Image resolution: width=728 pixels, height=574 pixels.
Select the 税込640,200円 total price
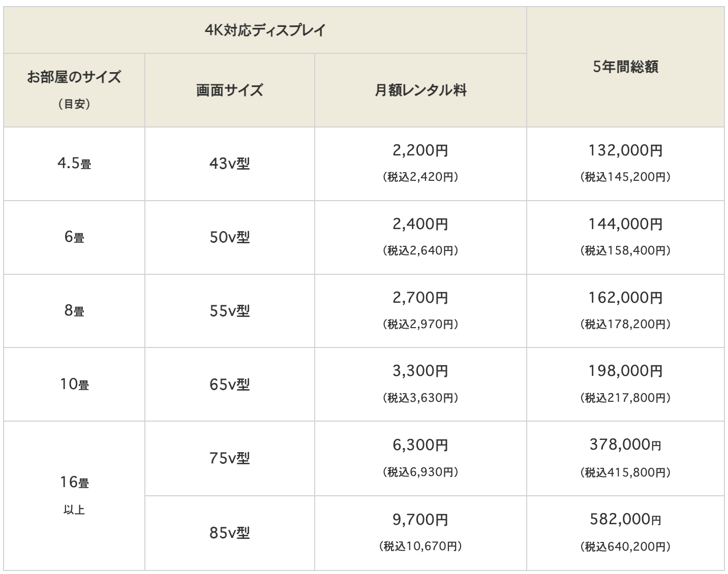click(625, 547)
